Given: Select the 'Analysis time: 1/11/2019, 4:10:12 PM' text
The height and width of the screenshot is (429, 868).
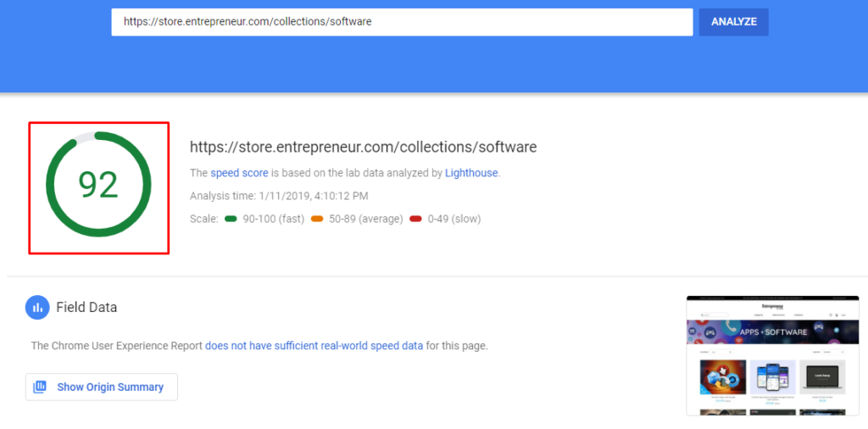Looking at the screenshot, I should tap(279, 196).
